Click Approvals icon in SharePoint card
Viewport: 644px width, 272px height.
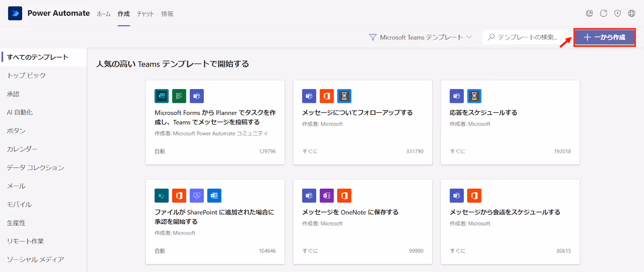(197, 196)
